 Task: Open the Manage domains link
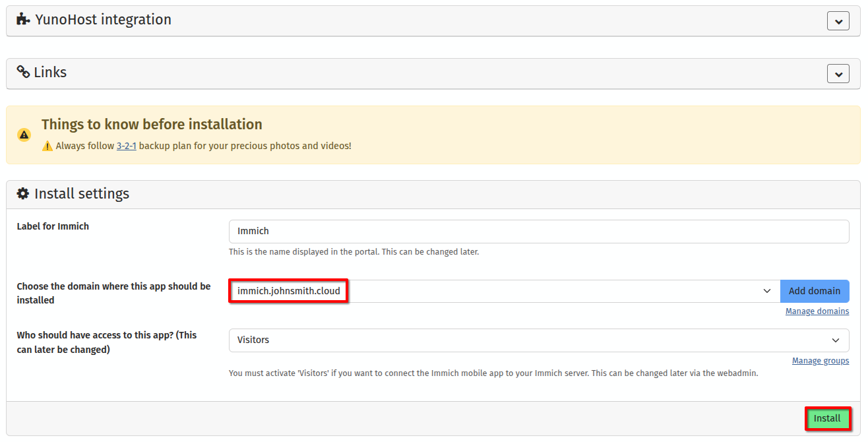817,311
